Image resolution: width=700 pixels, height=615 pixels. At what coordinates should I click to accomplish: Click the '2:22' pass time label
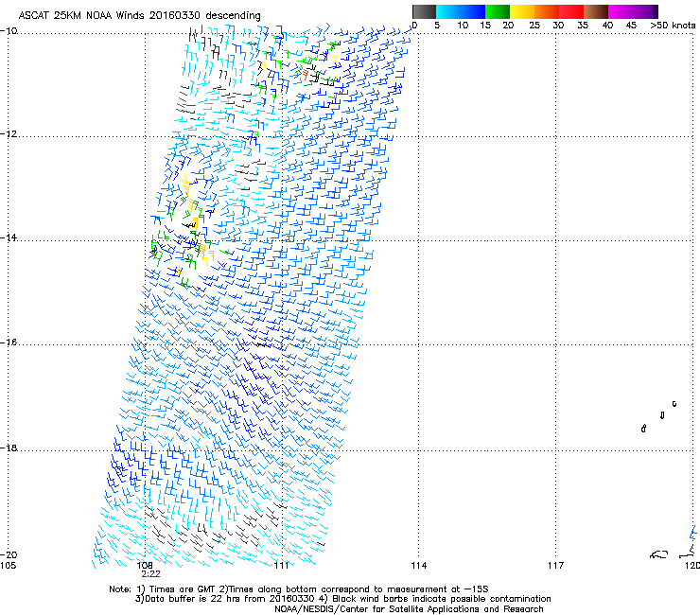[151, 574]
